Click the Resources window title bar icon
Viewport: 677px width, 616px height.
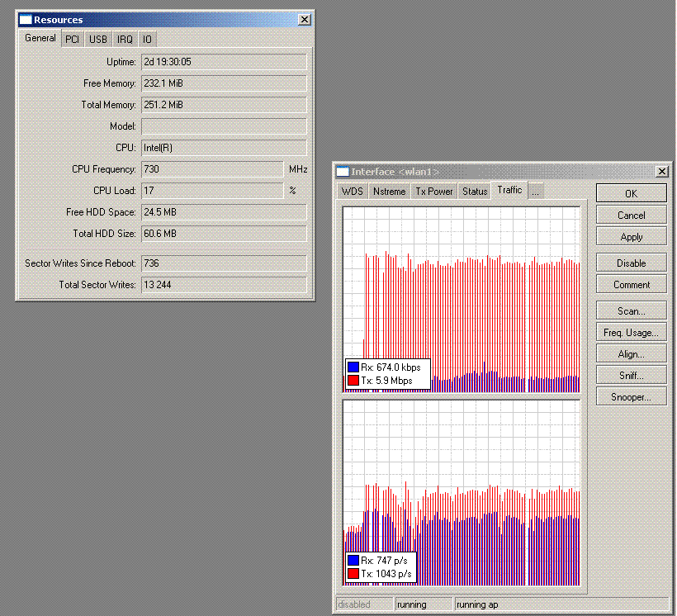(26, 20)
